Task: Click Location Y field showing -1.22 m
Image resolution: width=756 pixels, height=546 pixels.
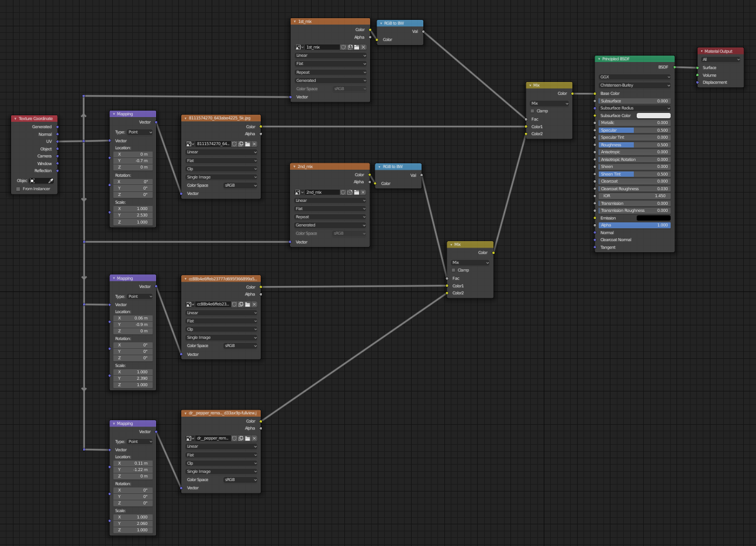Action: (x=133, y=469)
